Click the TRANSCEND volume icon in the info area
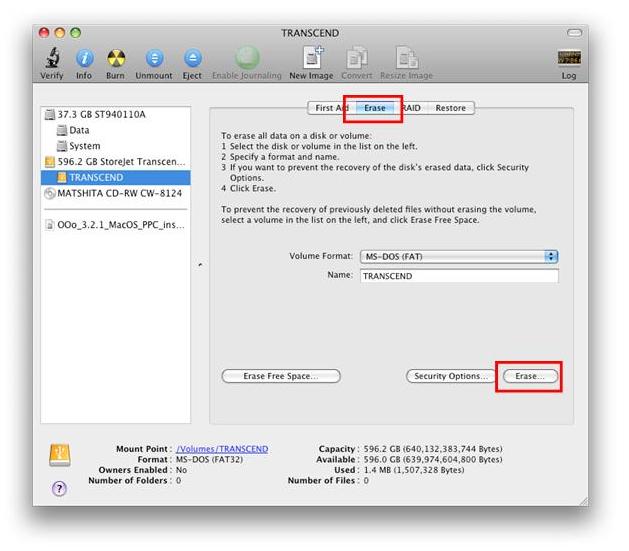Viewport: 629px width, 551px height. tap(60, 455)
